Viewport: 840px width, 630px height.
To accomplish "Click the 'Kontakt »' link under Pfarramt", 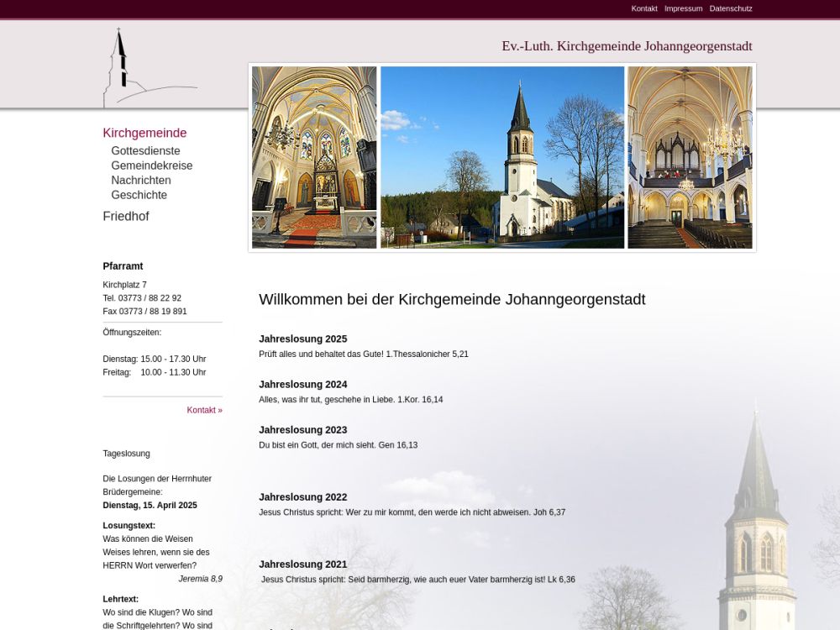I will 204,410.
